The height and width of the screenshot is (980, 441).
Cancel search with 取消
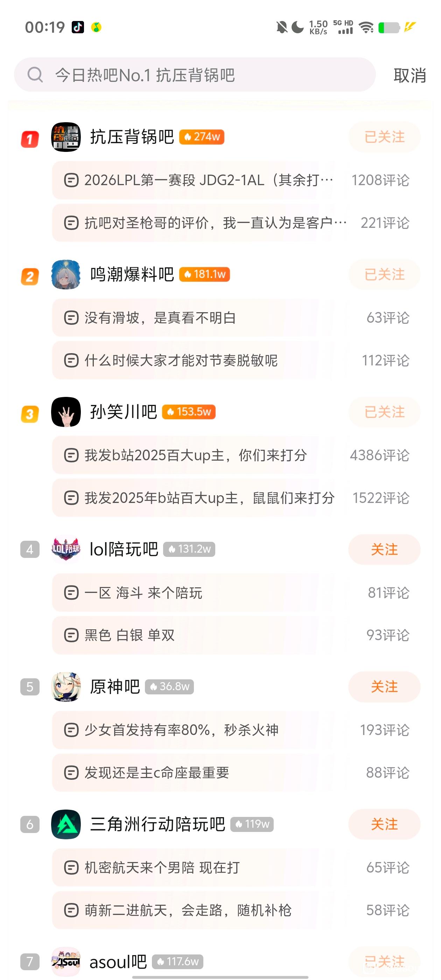point(409,75)
